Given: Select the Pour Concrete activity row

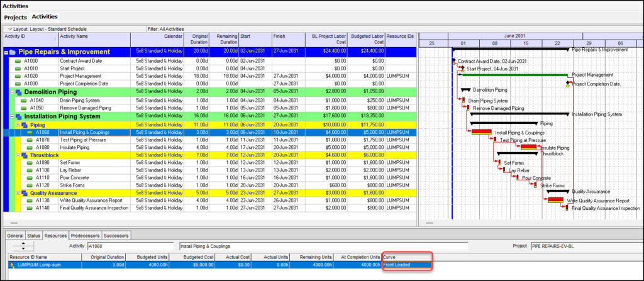Looking at the screenshot, I should pos(209,178).
